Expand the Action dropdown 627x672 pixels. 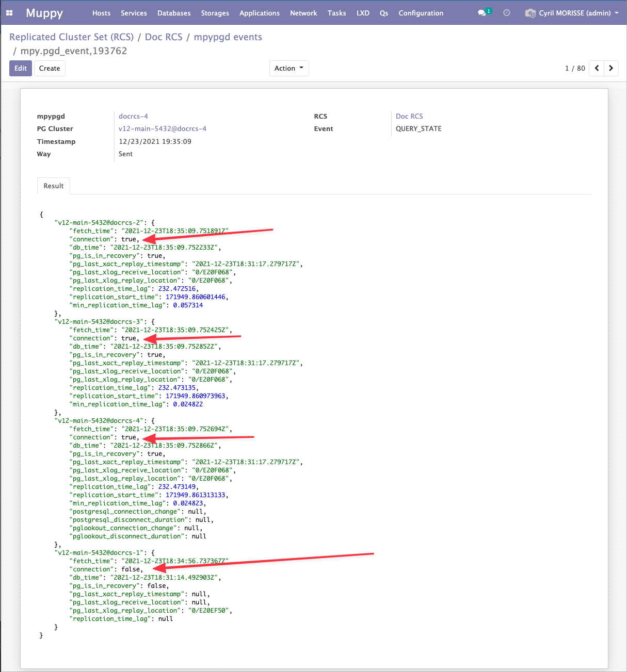pyautogui.click(x=289, y=68)
